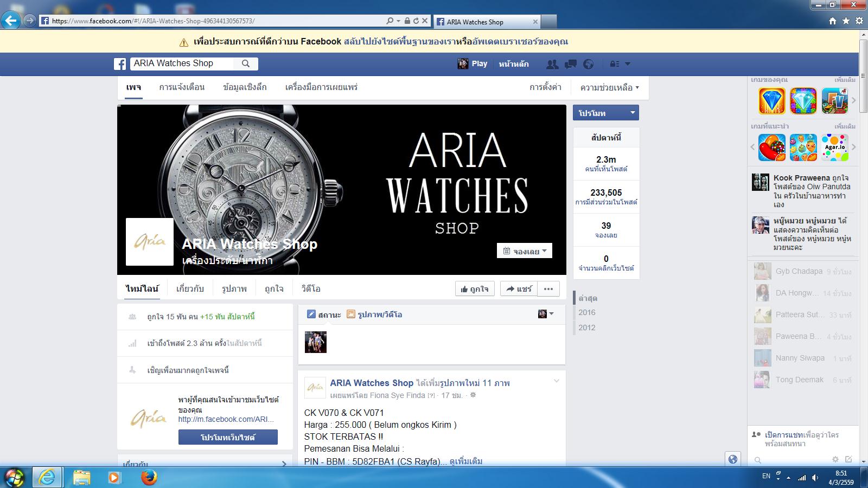Open the Agar.io game icon

(x=835, y=147)
